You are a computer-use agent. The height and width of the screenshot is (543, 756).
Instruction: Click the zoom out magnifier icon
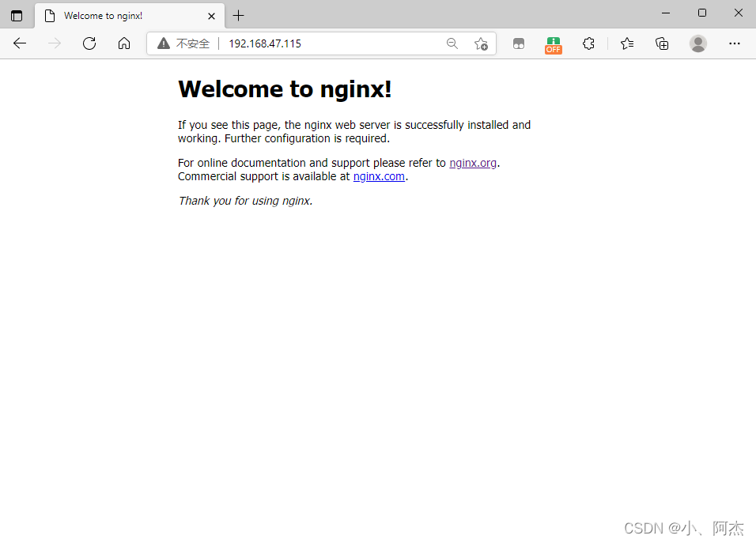pyautogui.click(x=452, y=43)
